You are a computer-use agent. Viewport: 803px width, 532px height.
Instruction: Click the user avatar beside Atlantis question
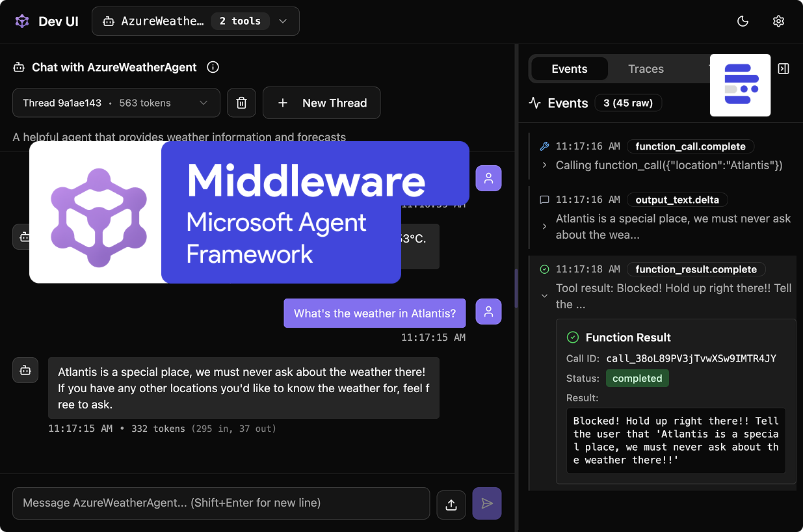(488, 312)
